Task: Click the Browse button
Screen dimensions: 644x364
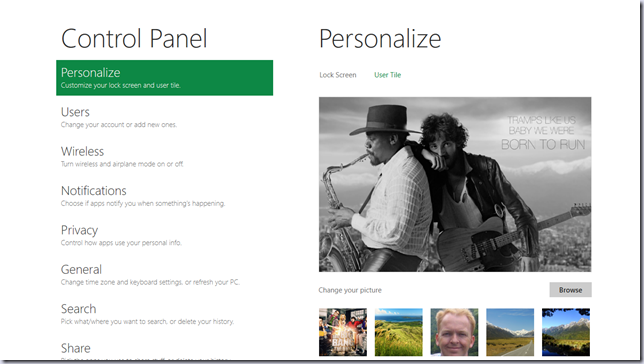Action: (570, 290)
